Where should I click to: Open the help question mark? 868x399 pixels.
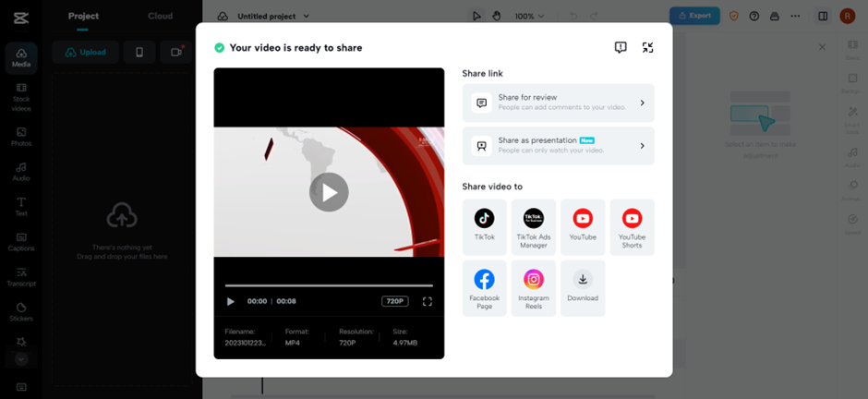(754, 16)
